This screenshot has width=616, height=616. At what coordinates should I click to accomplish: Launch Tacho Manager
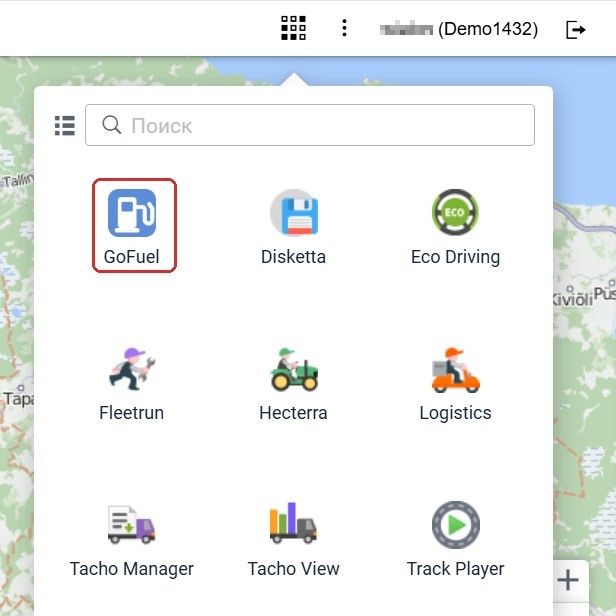(x=132, y=539)
